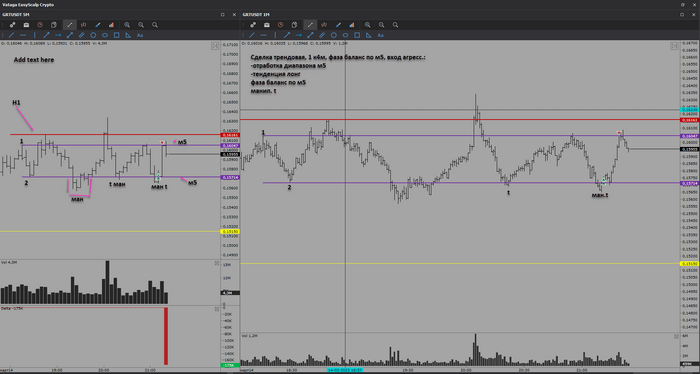Select the horizontal line tool in 5M chart

[23, 35]
